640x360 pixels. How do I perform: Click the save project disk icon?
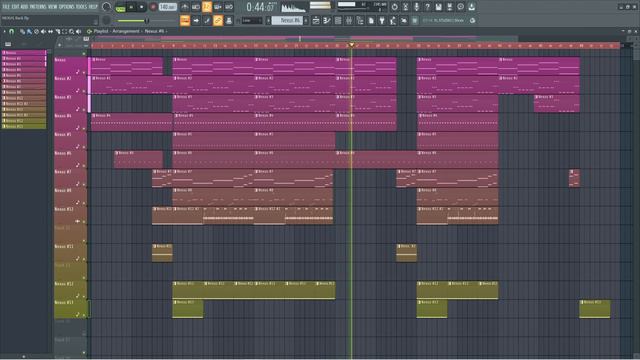point(438,7)
